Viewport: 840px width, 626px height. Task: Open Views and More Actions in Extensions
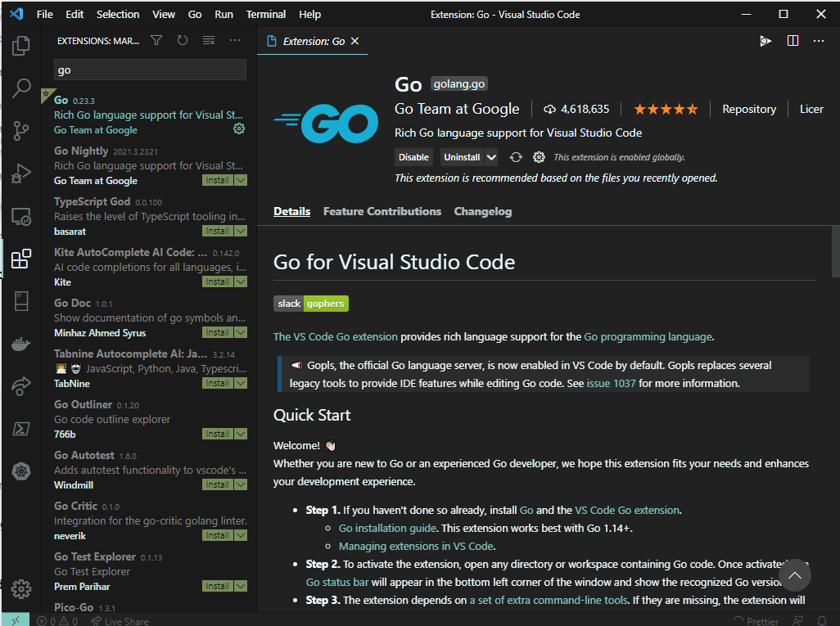(x=235, y=41)
